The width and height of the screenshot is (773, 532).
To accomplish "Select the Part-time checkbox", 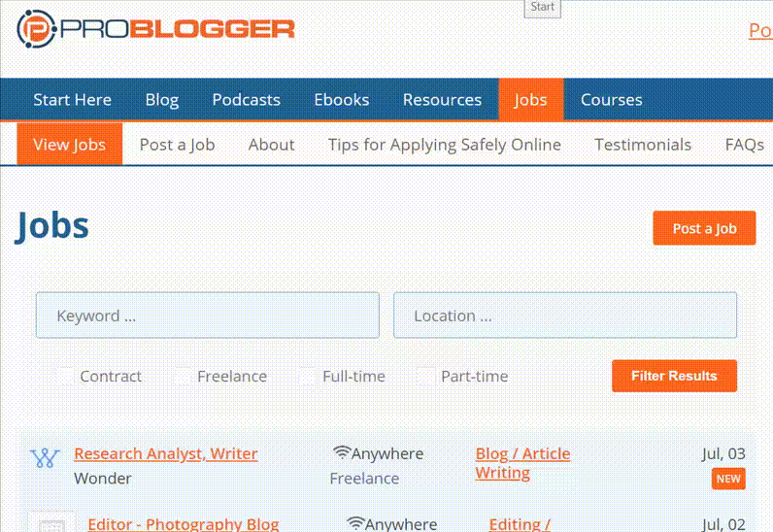I will [426, 377].
